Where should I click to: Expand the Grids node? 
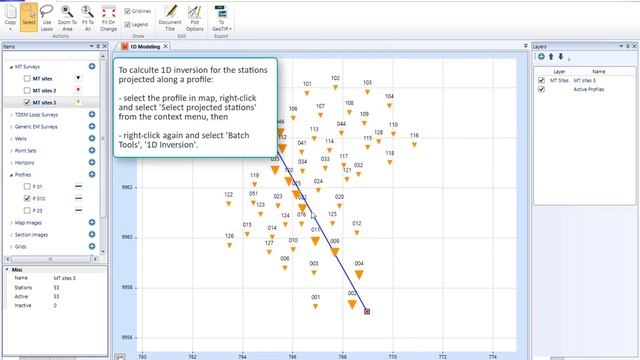pyautogui.click(x=11, y=247)
